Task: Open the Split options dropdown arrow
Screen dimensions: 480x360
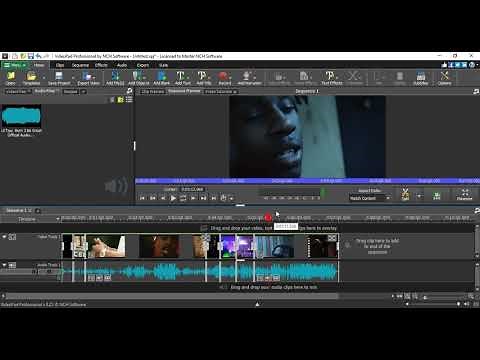Action: point(419,196)
